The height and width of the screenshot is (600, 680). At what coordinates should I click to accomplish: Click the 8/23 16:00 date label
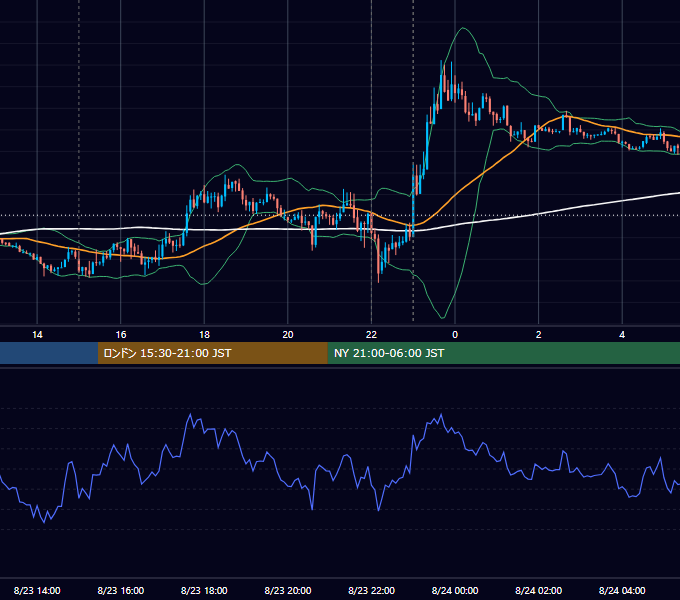pyautogui.click(x=121, y=590)
